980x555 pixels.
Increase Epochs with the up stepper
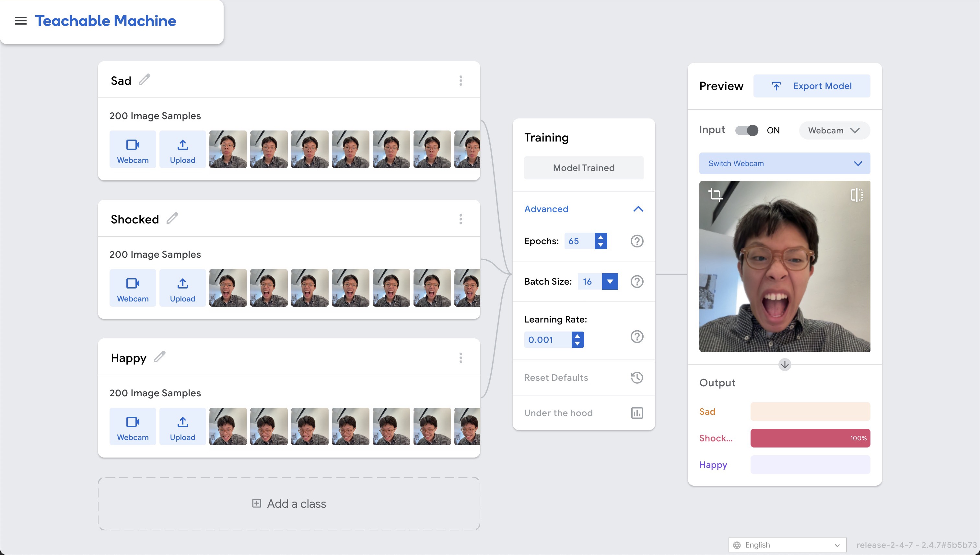(601, 237)
